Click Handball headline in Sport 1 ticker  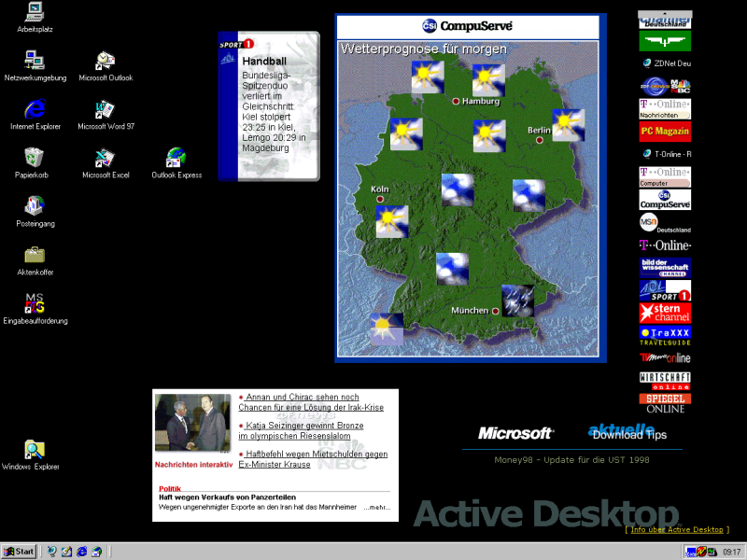[264, 61]
